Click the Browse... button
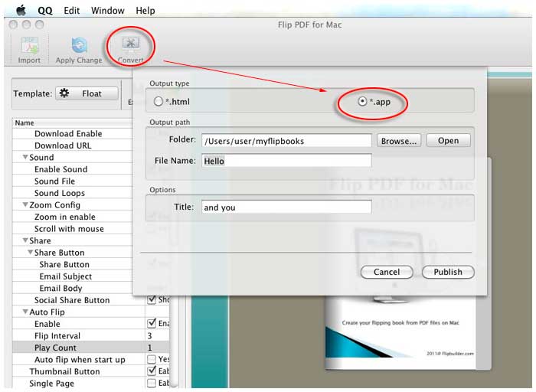536x392 pixels. point(399,141)
